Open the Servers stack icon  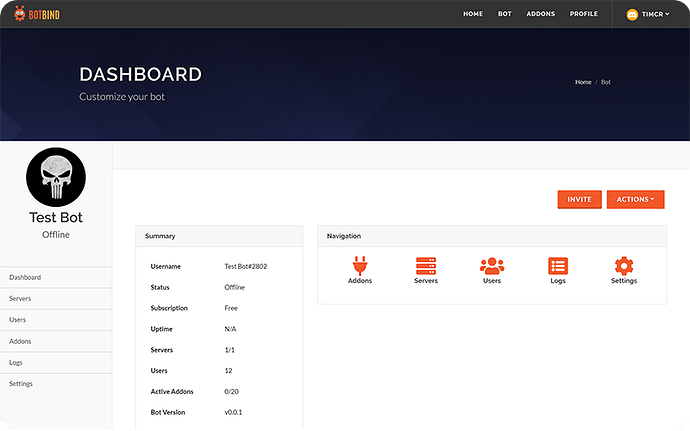[426, 266]
